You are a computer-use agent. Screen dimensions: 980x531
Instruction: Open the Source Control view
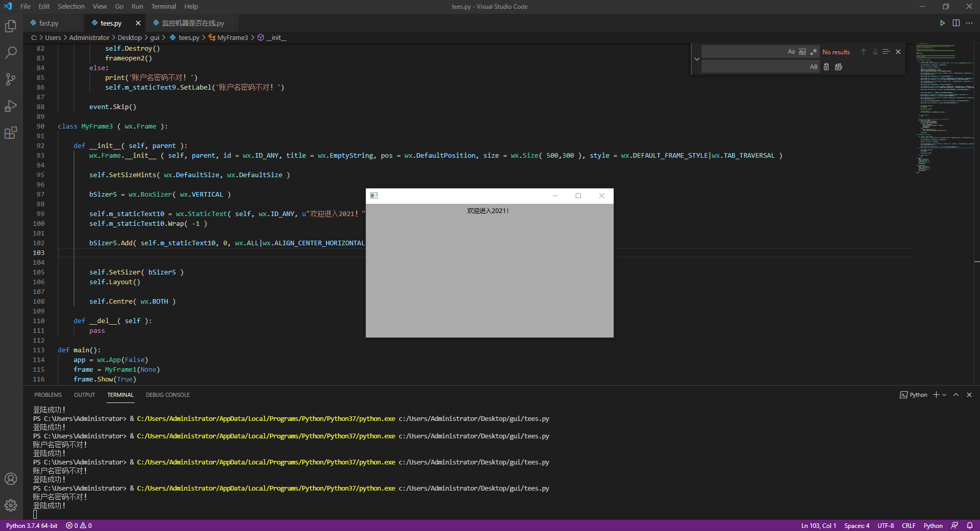pyautogui.click(x=11, y=79)
